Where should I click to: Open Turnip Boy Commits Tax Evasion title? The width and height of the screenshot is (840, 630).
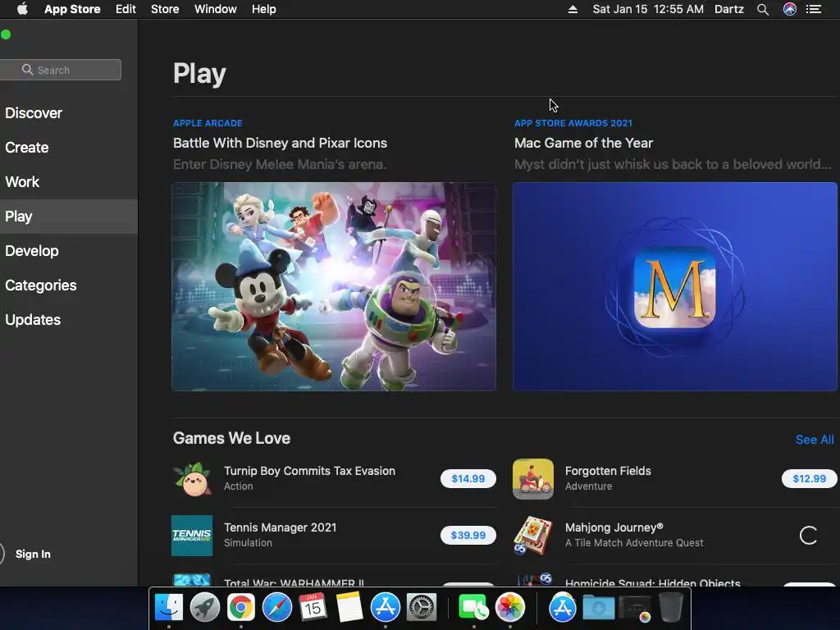(309, 471)
